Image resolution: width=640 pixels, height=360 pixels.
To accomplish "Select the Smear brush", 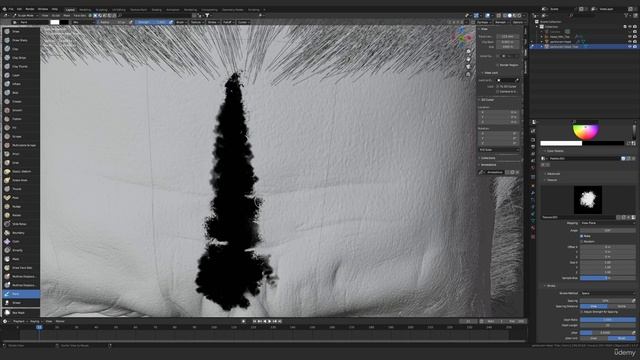I will (21, 303).
